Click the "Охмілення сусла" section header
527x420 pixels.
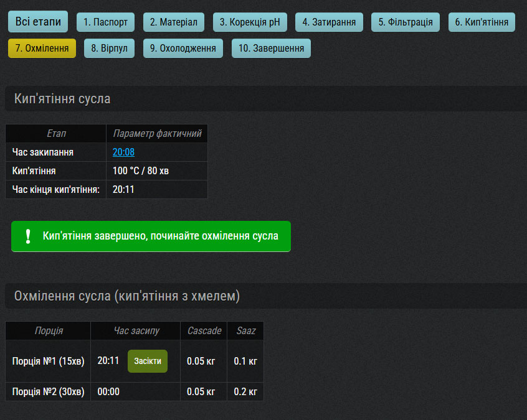(x=126, y=296)
